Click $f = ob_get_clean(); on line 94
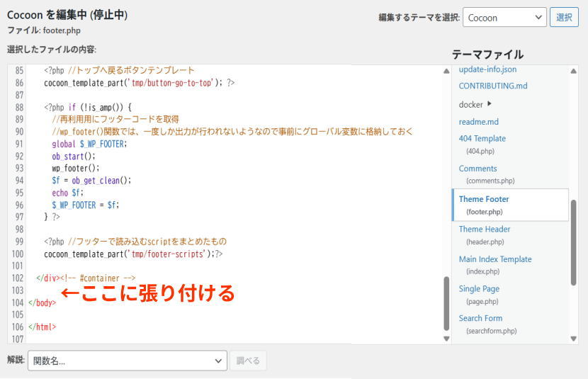Screen dimensions: 588x379 click(91, 181)
